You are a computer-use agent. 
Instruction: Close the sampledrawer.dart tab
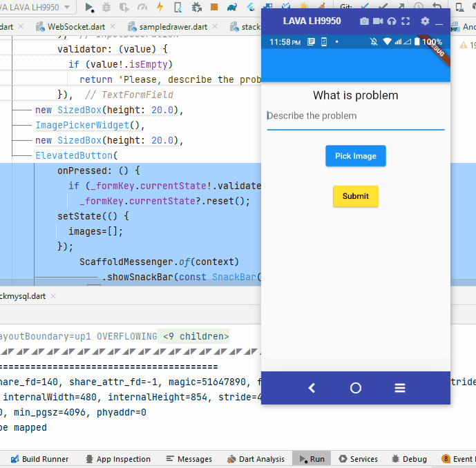[x=215, y=26]
